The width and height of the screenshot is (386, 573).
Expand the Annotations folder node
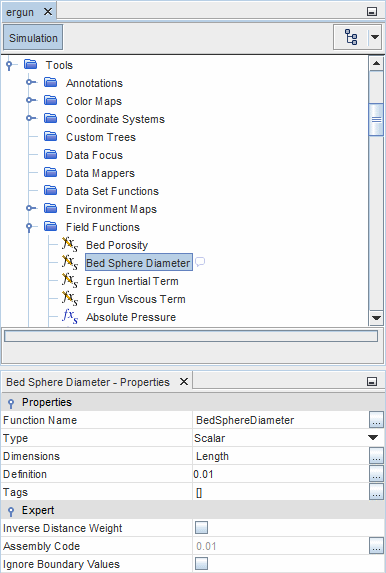30,83
